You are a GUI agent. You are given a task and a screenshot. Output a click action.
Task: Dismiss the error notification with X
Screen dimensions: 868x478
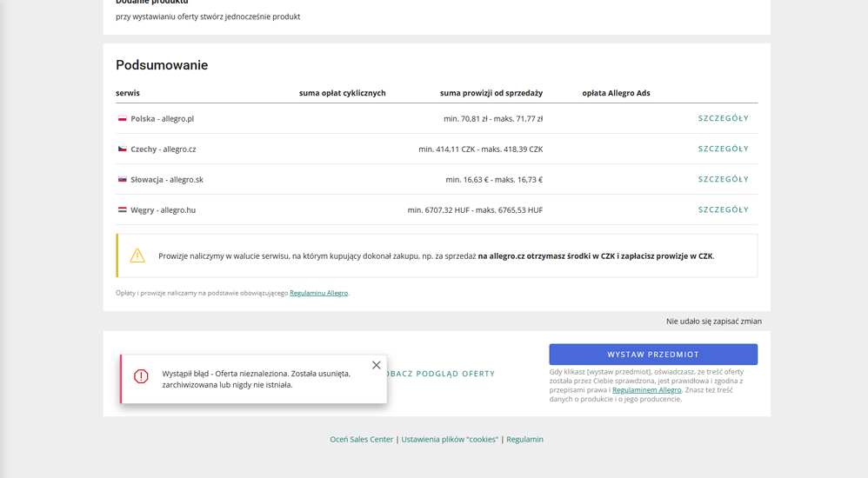[x=376, y=365]
